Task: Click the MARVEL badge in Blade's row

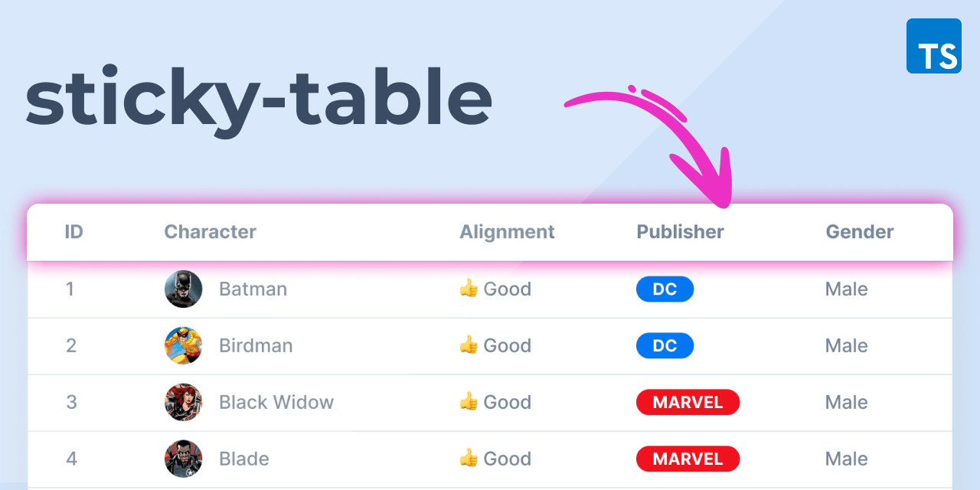Action: click(688, 459)
